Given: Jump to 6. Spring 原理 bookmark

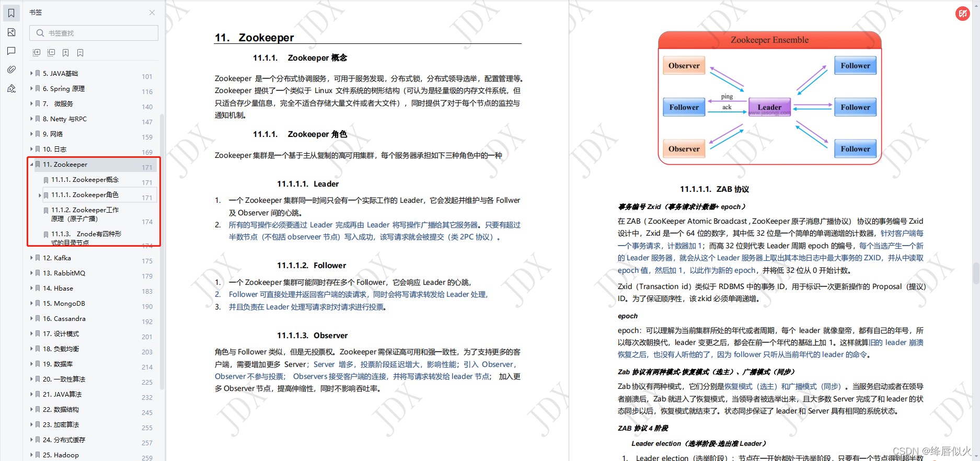Looking at the screenshot, I should [63, 88].
